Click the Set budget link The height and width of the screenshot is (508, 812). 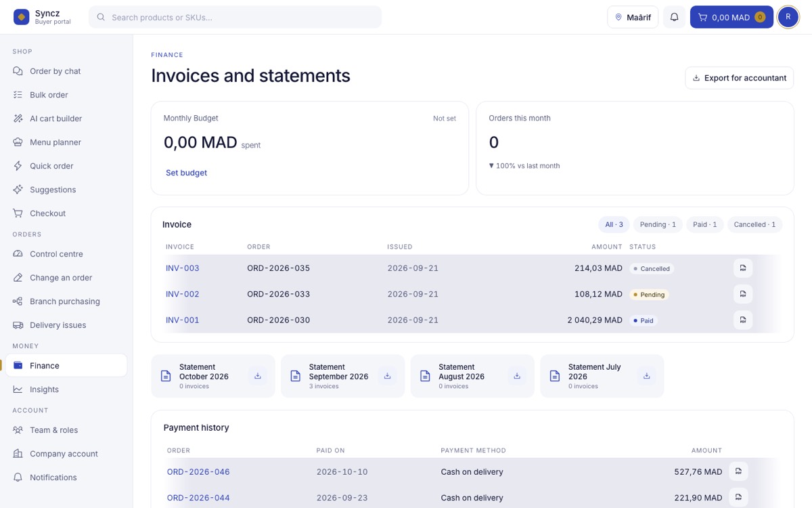(x=186, y=173)
